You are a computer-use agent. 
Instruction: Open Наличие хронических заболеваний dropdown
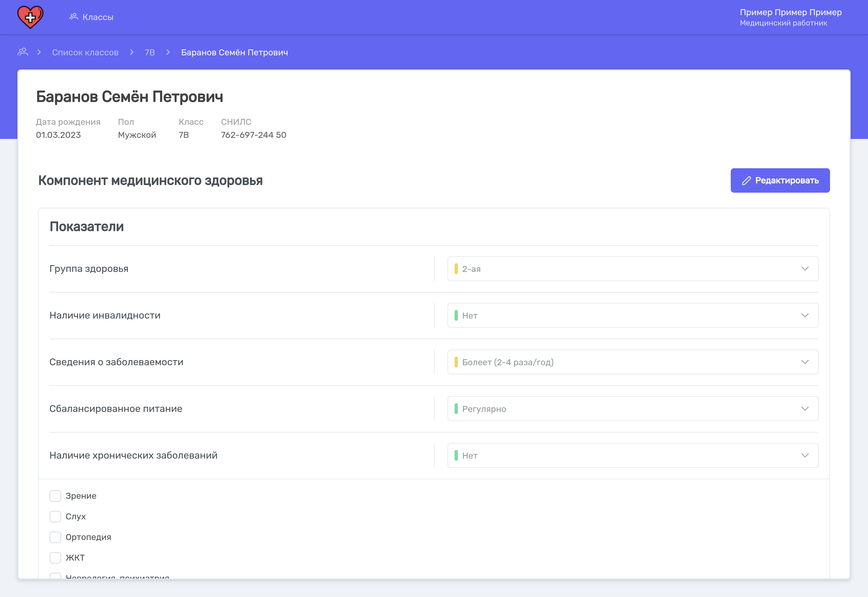(x=633, y=455)
